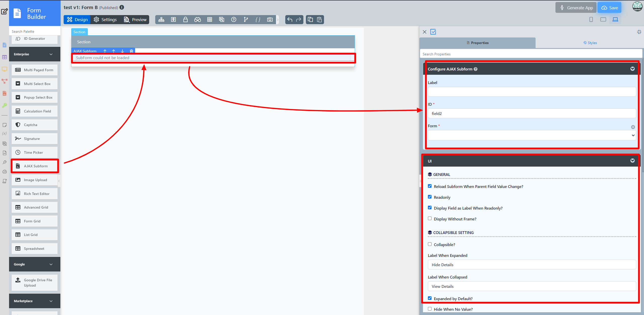The image size is (644, 315).
Task: Click the screenshot camera icon in toolbar
Action: (270, 20)
